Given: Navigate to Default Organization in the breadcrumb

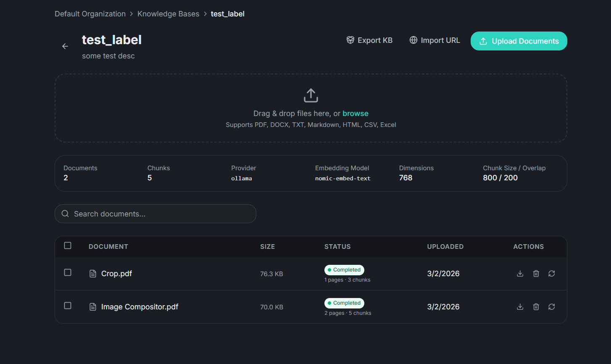Looking at the screenshot, I should click(90, 13).
